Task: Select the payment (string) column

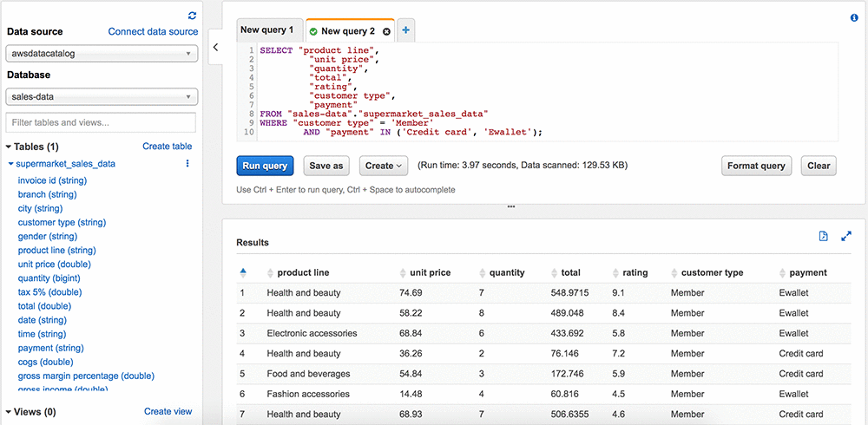Action: coord(51,348)
